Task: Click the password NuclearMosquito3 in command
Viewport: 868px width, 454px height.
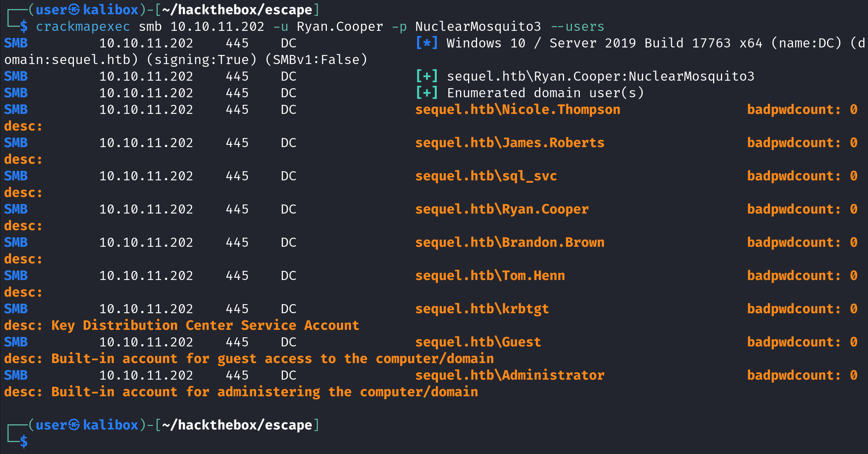Action: point(478,26)
